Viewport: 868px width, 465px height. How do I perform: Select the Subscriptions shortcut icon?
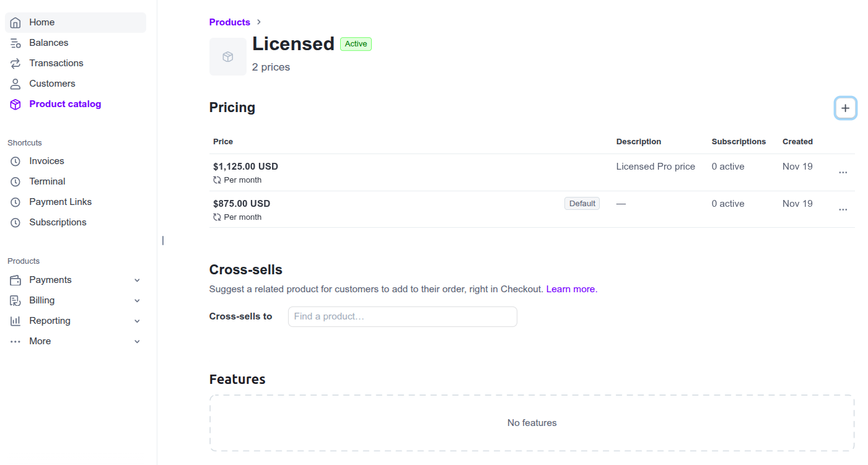(x=15, y=222)
